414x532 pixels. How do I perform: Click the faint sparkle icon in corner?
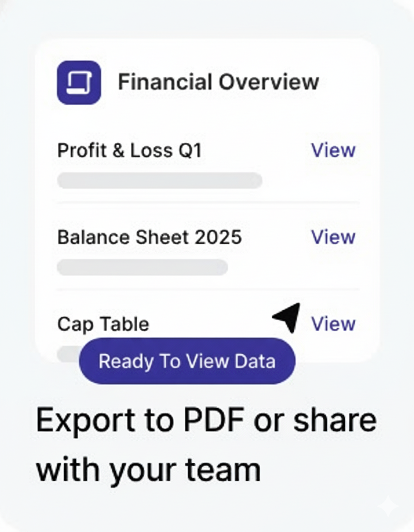(387, 506)
